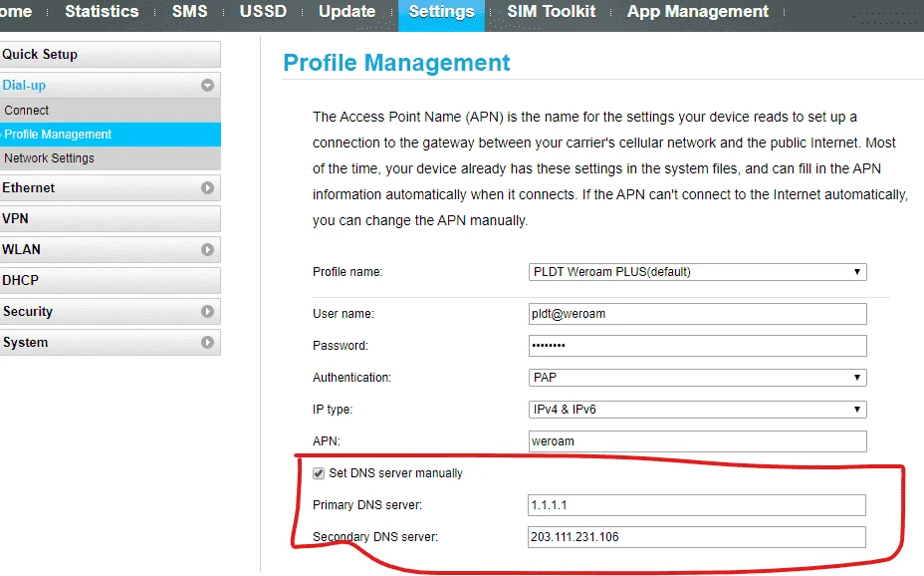Open the Ethernet sidebar section
The image size is (924, 576).
pyautogui.click(x=111, y=187)
